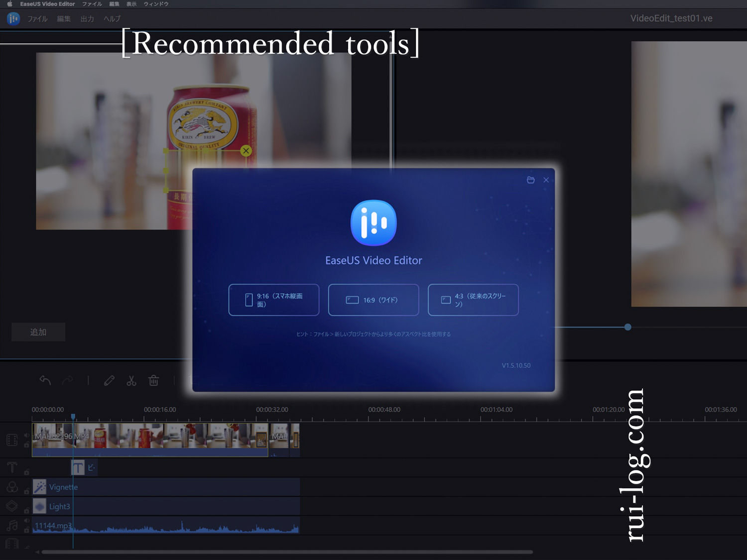
Task: Click the Redo arrow in the timeline toolbar
Action: tap(68, 380)
